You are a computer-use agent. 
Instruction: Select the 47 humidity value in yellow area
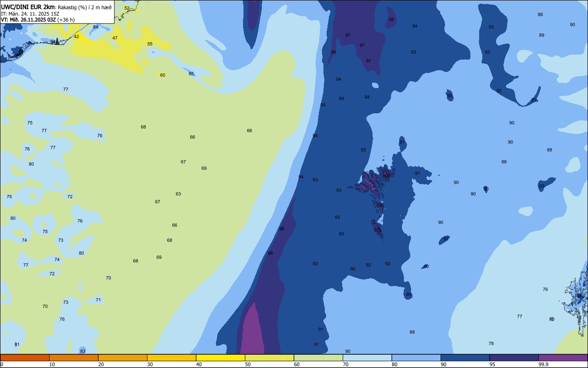point(115,38)
